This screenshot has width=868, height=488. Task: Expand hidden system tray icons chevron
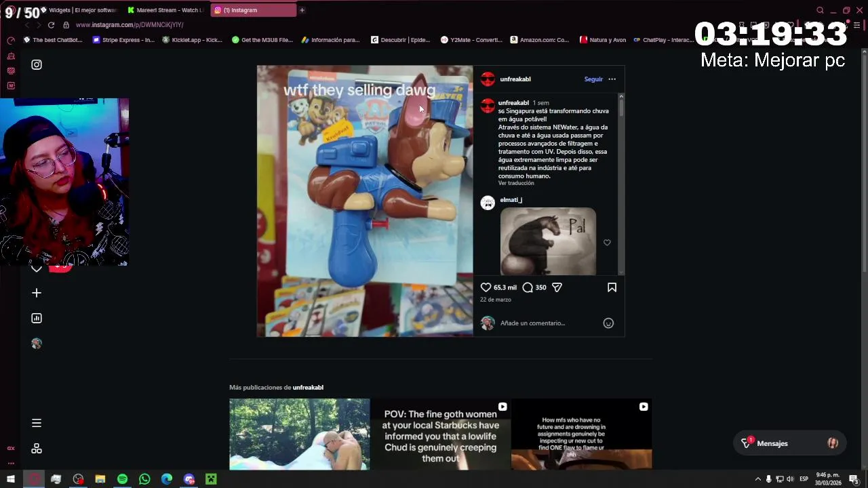point(757,479)
